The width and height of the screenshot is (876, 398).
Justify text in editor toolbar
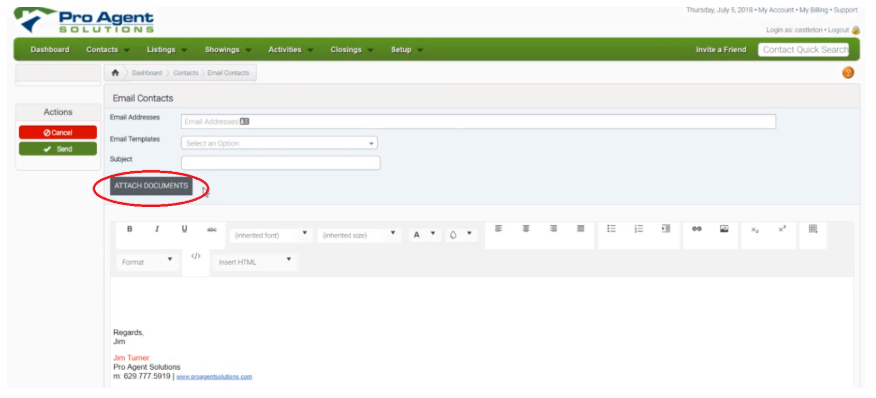580,229
